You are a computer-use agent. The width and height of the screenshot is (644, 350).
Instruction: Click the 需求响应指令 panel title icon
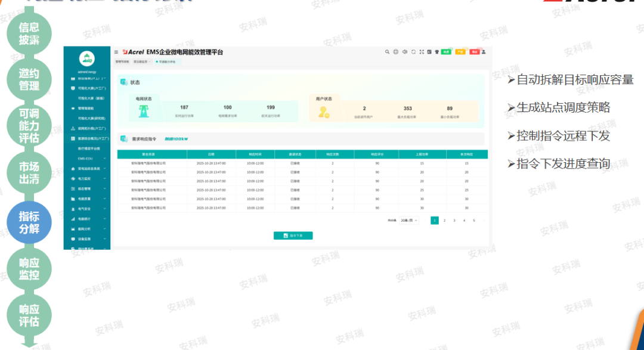[123, 139]
